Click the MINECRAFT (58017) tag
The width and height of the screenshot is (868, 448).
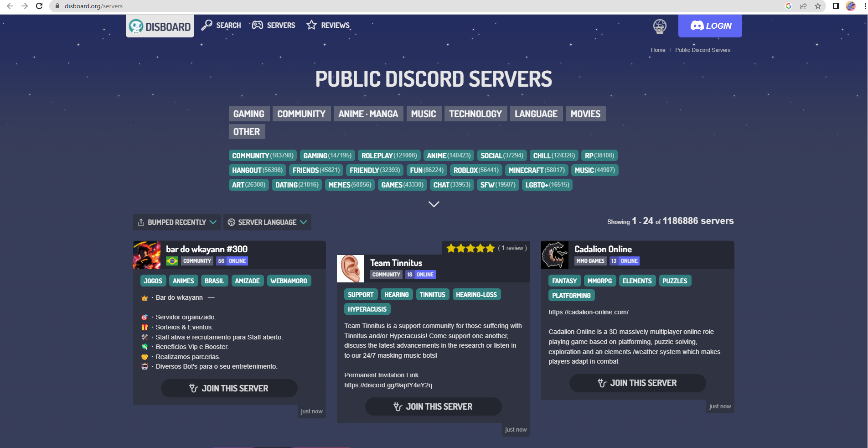tap(537, 170)
